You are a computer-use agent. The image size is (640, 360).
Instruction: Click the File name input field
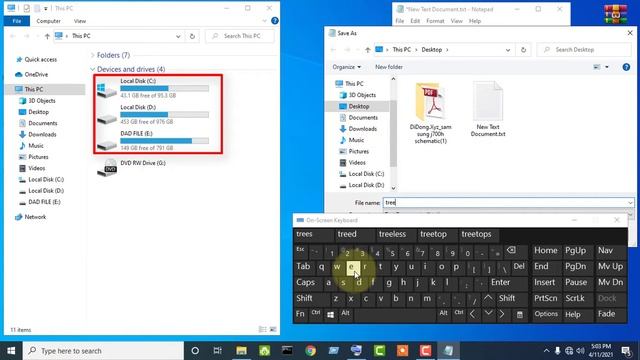pyautogui.click(x=504, y=202)
